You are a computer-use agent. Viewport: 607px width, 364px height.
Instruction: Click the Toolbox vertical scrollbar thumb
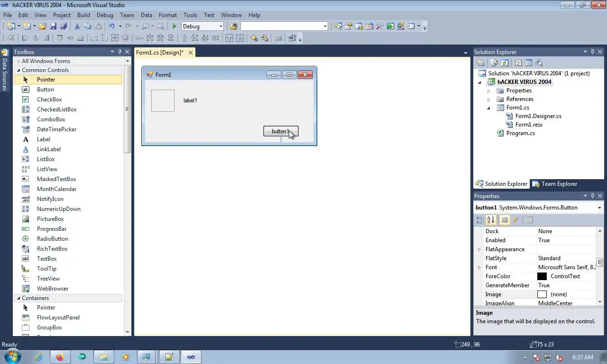tap(127, 109)
